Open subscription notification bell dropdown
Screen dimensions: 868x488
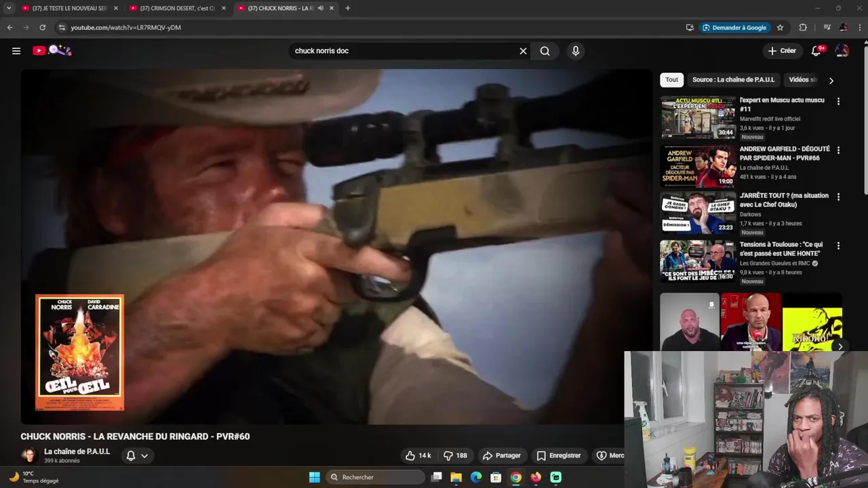(137, 455)
